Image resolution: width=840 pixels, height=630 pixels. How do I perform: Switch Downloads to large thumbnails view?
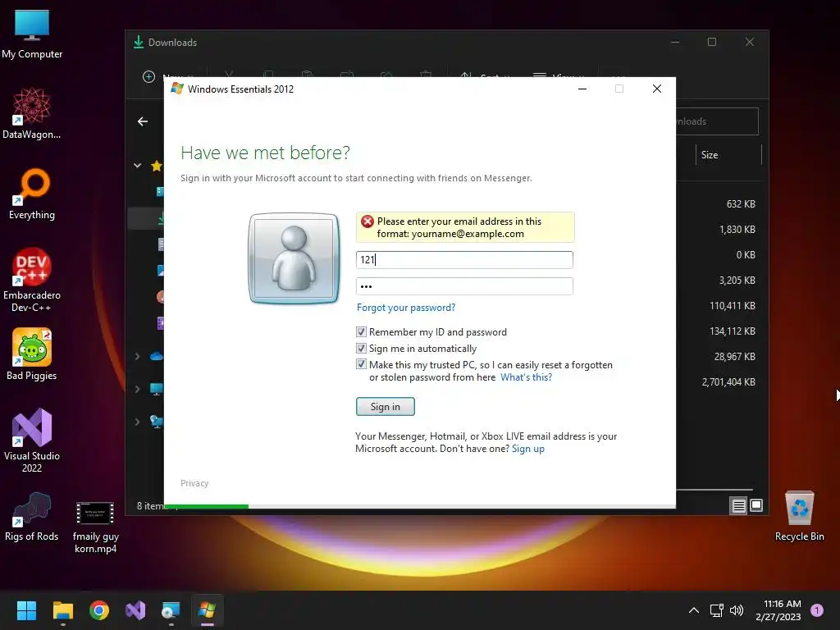pyautogui.click(x=756, y=505)
